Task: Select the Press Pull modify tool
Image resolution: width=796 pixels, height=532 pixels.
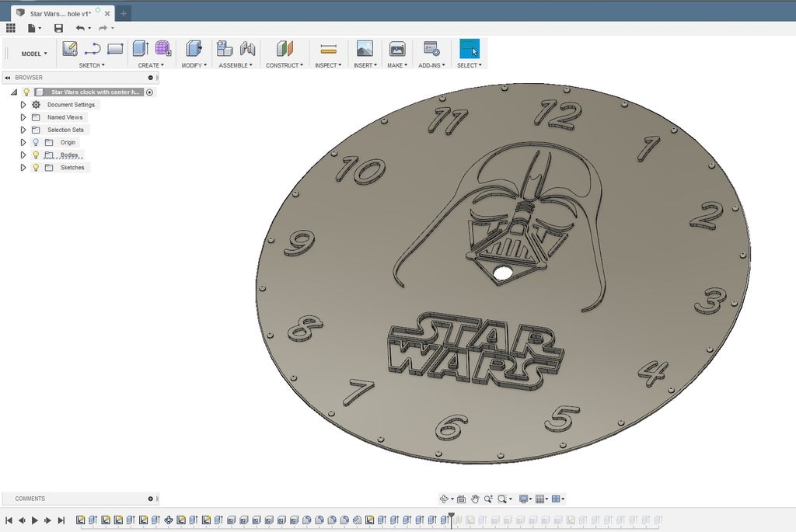Action: click(194, 49)
